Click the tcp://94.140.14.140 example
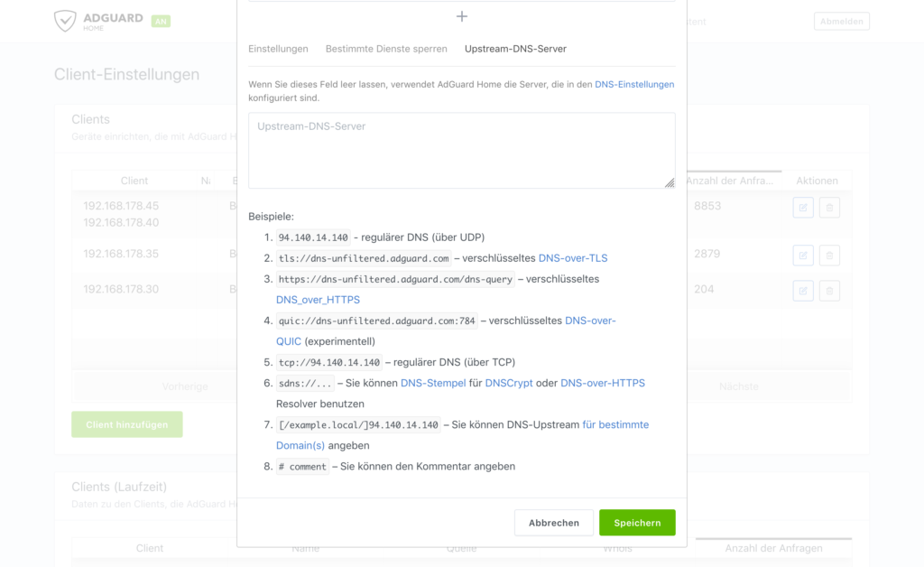The width and height of the screenshot is (924, 567). click(x=328, y=362)
